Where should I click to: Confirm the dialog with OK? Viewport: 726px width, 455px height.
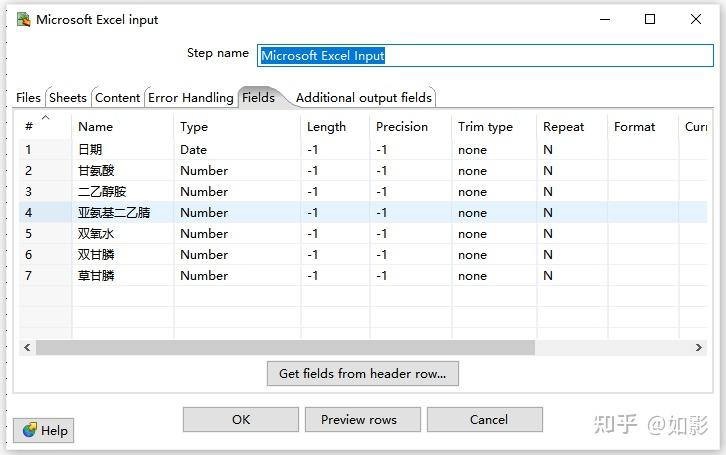[x=241, y=419]
